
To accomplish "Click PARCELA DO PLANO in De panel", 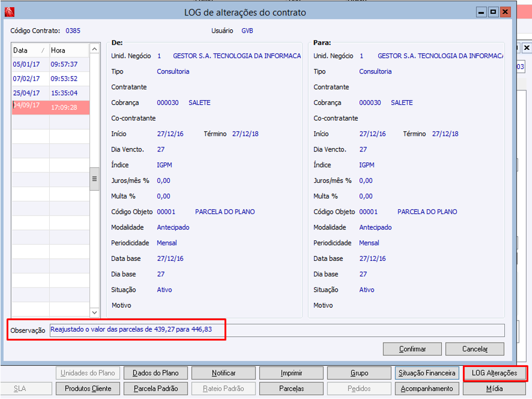I will pos(225,212).
